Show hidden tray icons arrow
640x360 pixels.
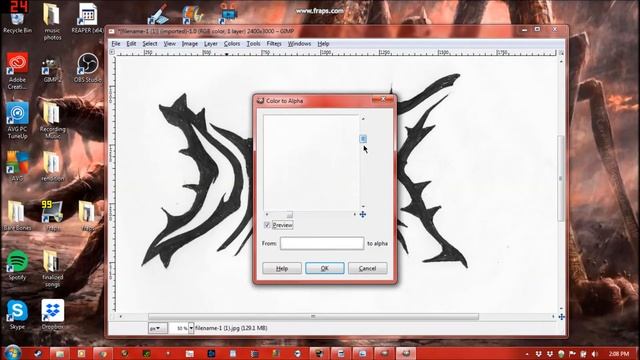click(527, 354)
